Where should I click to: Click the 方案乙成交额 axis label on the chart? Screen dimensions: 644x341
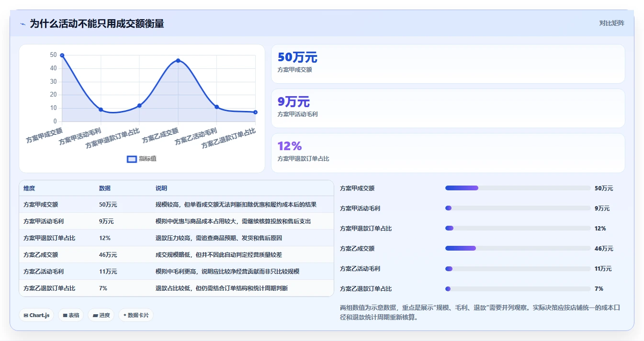click(160, 135)
